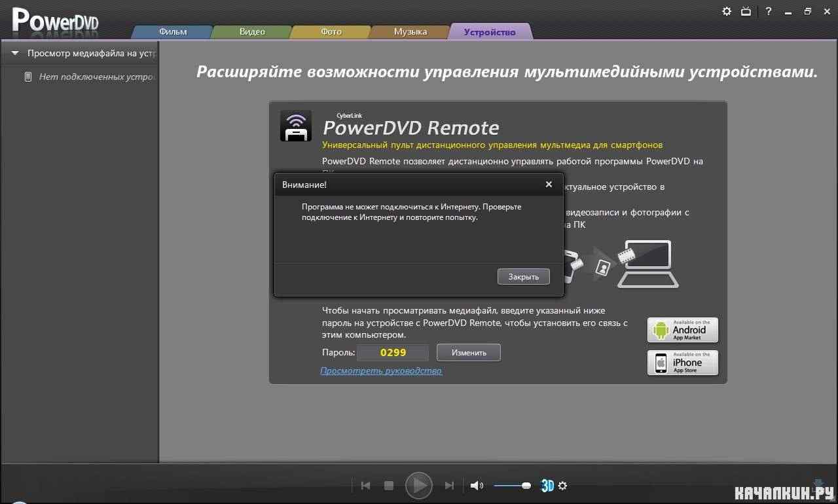
Task: Skip to previous track
Action: 365,486
